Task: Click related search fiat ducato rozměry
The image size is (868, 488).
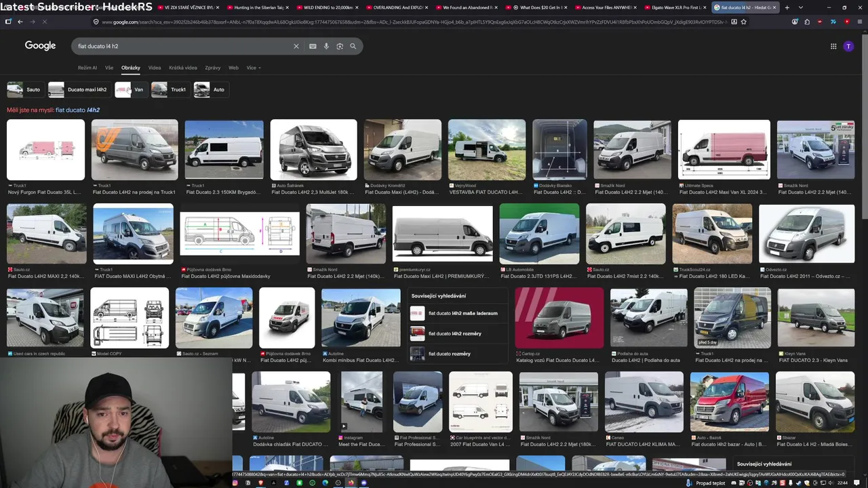Action: [x=458, y=354]
